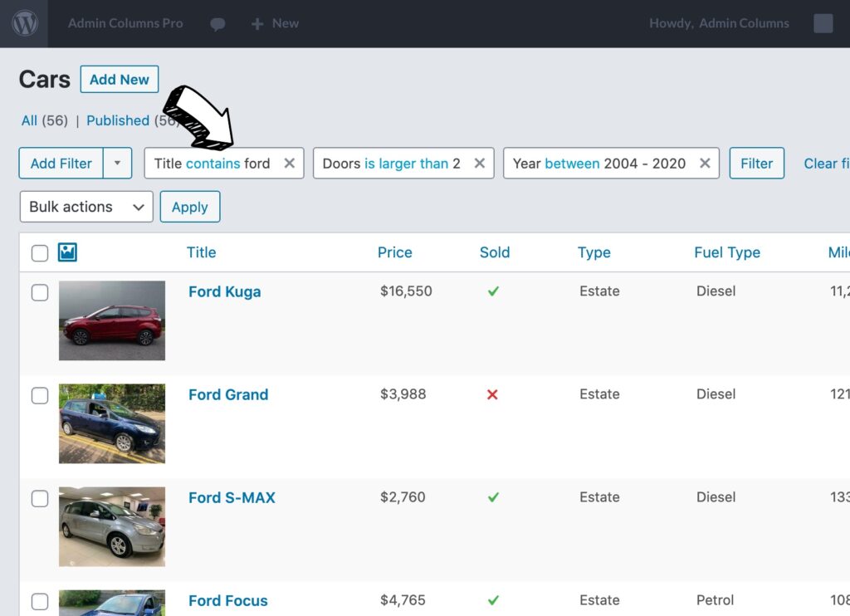Open the comments bubble icon
Viewport: 850px width, 616px height.
tap(217, 23)
